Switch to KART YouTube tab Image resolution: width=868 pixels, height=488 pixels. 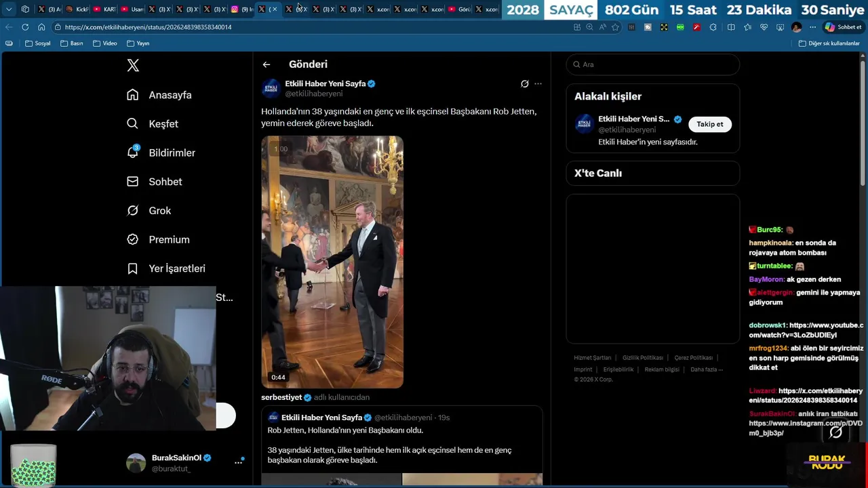click(x=104, y=9)
